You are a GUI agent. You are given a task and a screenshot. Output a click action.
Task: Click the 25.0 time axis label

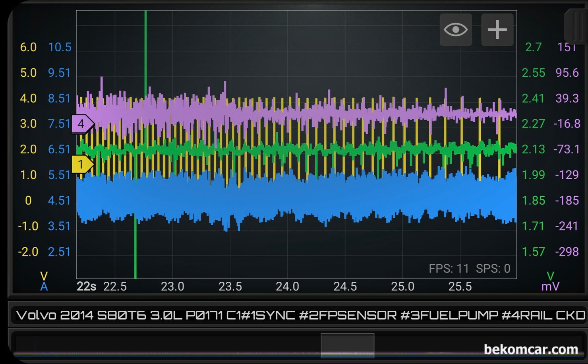pyautogui.click(x=402, y=287)
